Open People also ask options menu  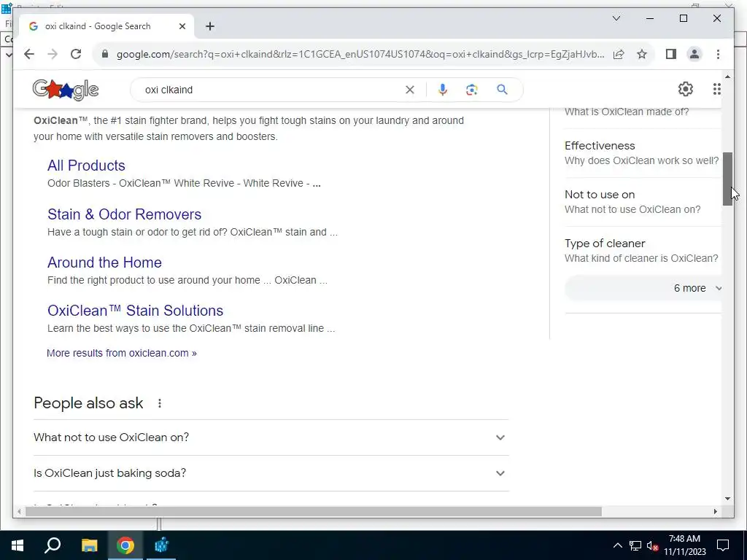160,403
